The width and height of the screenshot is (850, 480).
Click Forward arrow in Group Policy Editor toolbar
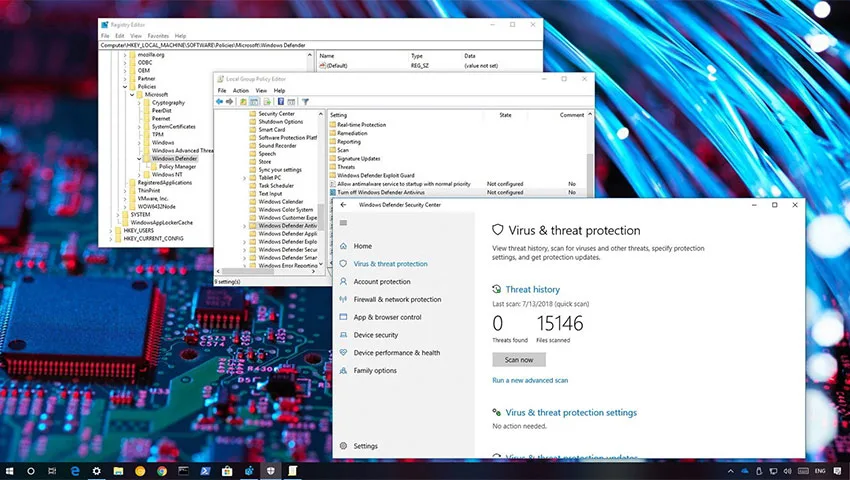(x=229, y=101)
